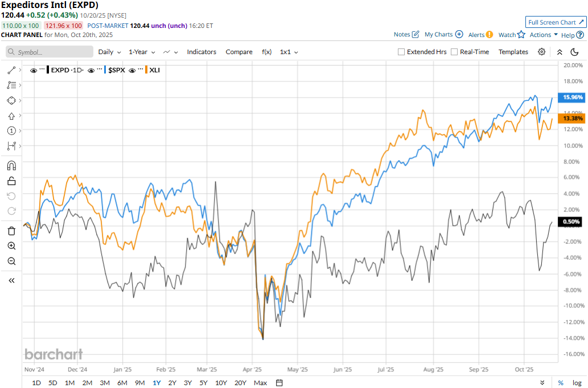588x388 pixels.
Task: Open the Daily interval dropdown
Action: click(x=109, y=52)
